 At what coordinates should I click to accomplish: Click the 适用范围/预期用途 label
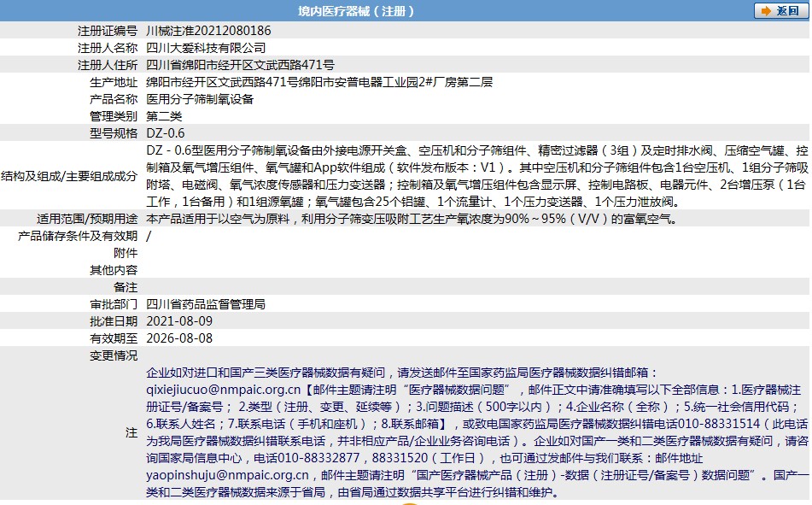87,219
